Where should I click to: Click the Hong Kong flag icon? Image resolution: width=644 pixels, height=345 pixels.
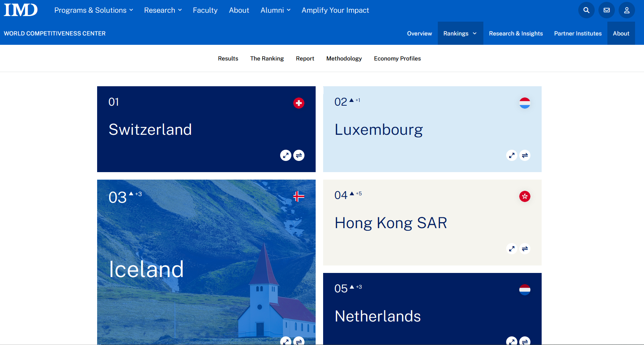tap(525, 196)
